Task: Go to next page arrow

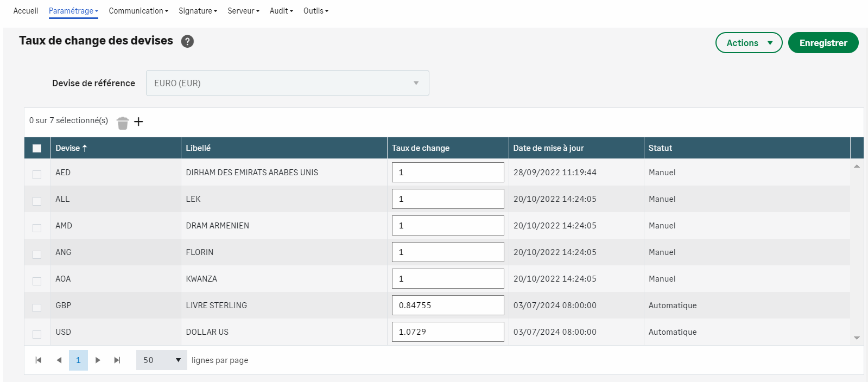Action: click(x=98, y=360)
